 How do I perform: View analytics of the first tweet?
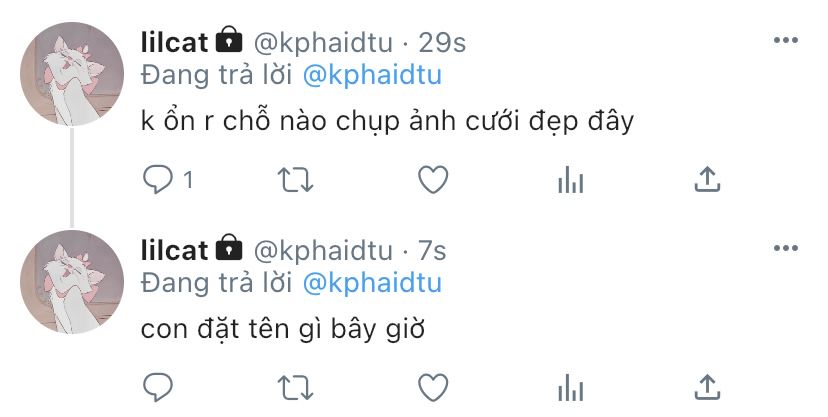(x=571, y=179)
